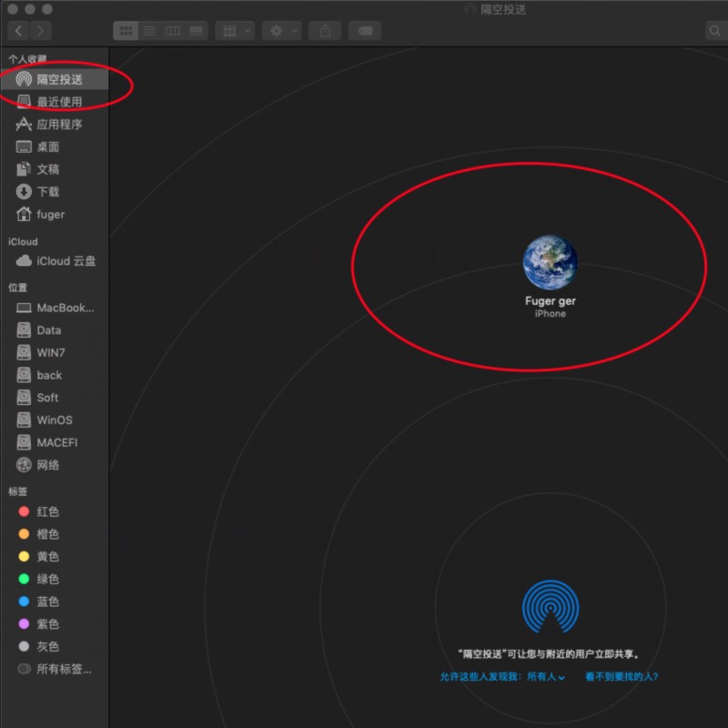This screenshot has width=728, height=728.
Task: Open 最近使用 in the sidebar
Action: coord(55,102)
